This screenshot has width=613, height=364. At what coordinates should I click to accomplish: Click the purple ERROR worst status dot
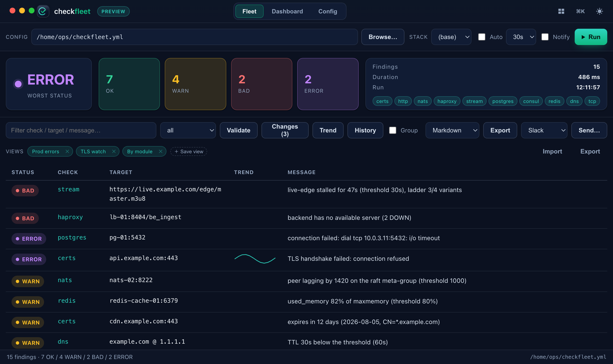click(18, 84)
